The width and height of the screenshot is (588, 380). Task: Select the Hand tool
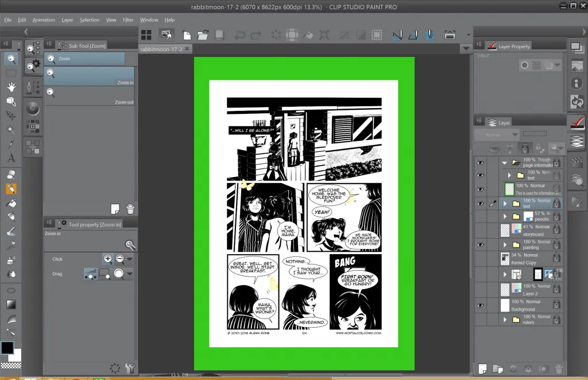11,87
